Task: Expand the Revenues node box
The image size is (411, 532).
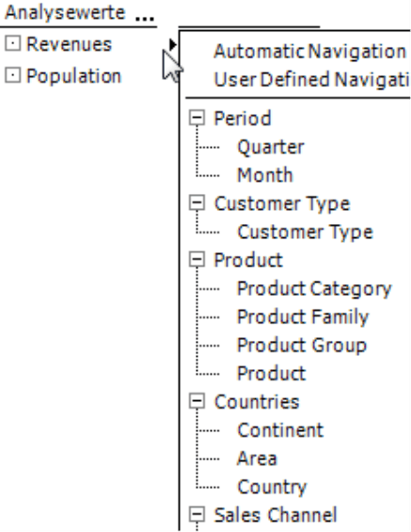Action: tap(13, 43)
